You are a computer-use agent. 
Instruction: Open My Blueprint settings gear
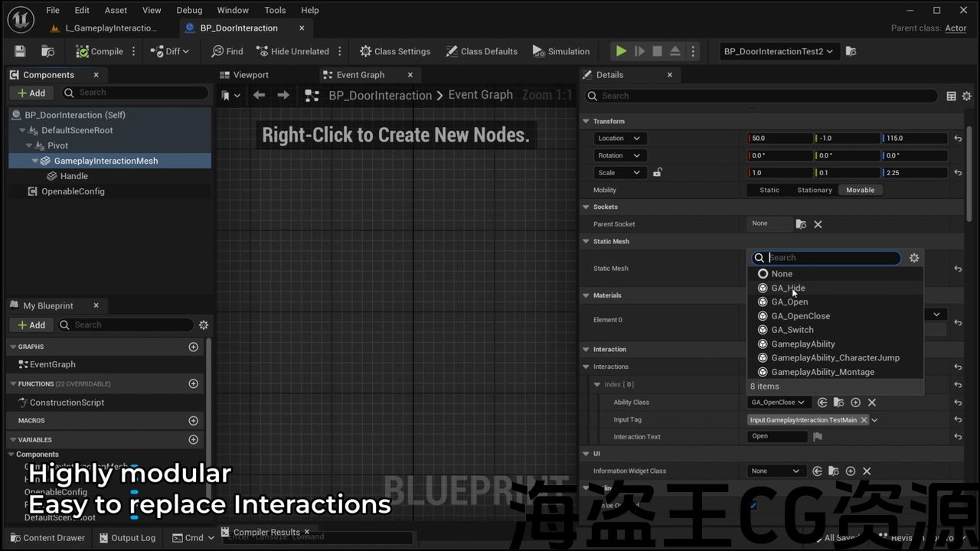point(204,324)
